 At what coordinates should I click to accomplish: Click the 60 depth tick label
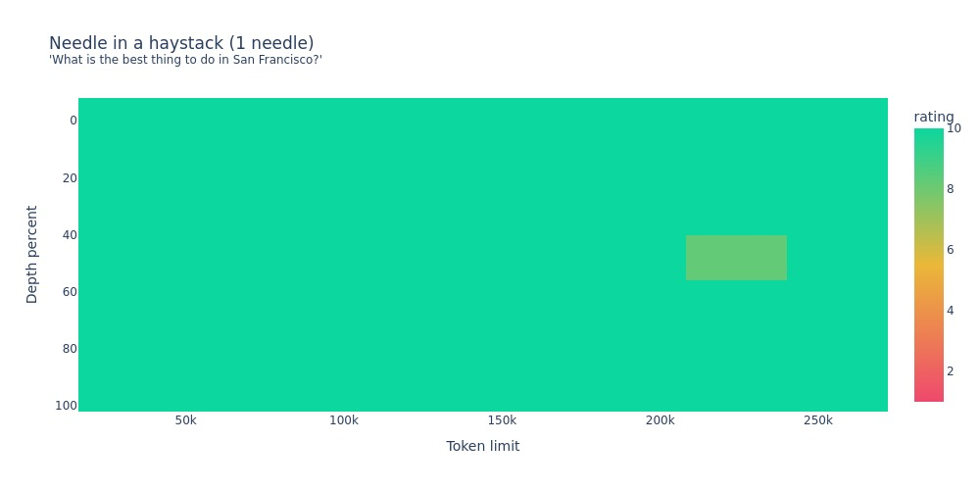69,292
